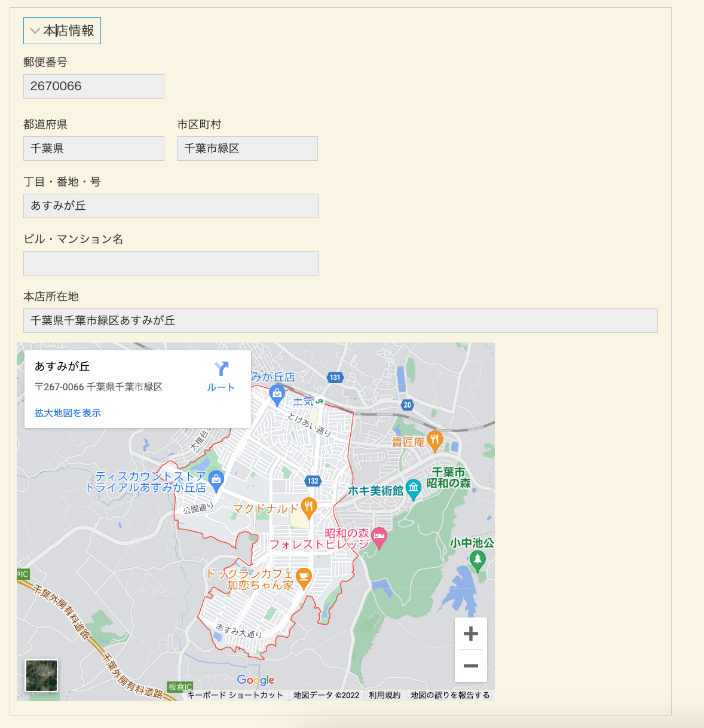Zoom in using the plus button
This screenshot has height=728, width=704.
point(470,634)
